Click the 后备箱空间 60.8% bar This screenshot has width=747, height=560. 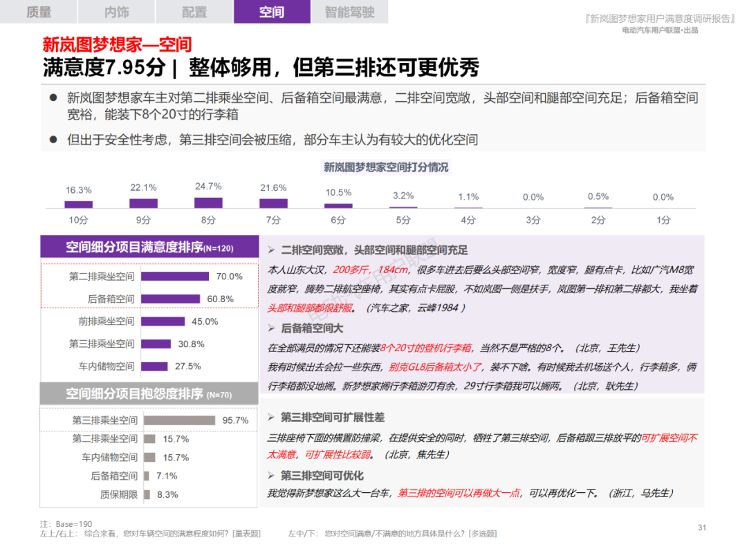coord(170,299)
